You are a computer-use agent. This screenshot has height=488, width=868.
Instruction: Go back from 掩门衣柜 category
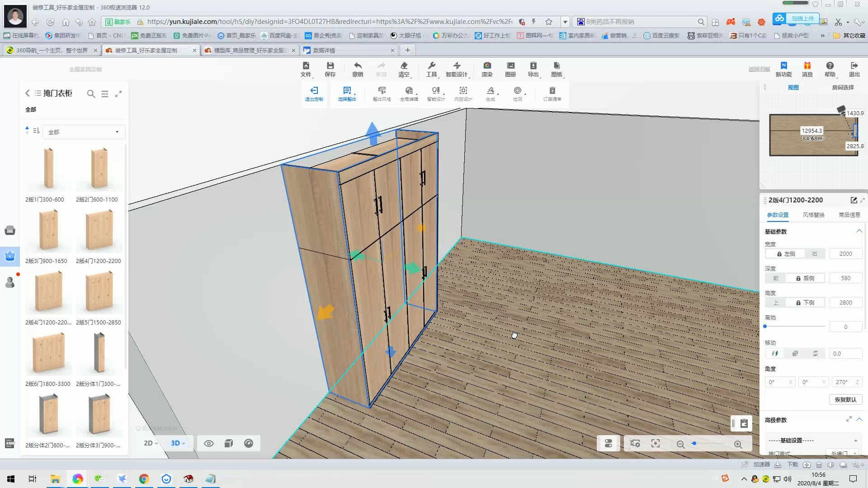click(27, 93)
